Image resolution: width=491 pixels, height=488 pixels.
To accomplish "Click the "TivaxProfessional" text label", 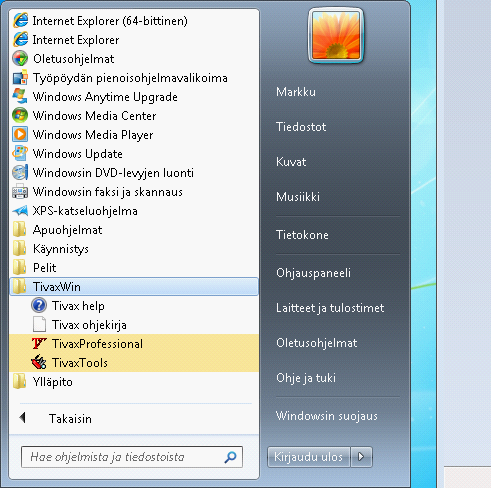I will coord(97,344).
